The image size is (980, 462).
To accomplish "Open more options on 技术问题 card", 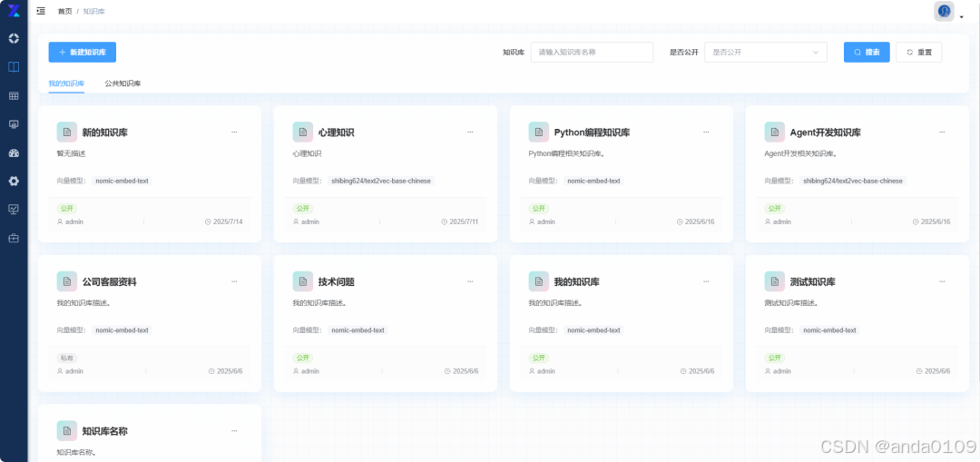I will tap(470, 281).
